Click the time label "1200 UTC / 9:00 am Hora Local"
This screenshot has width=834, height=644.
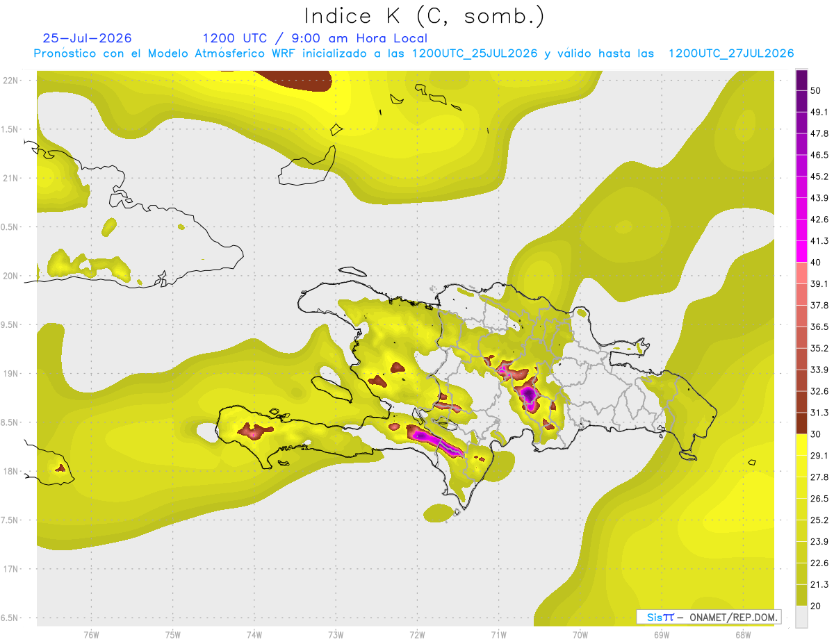point(315,38)
